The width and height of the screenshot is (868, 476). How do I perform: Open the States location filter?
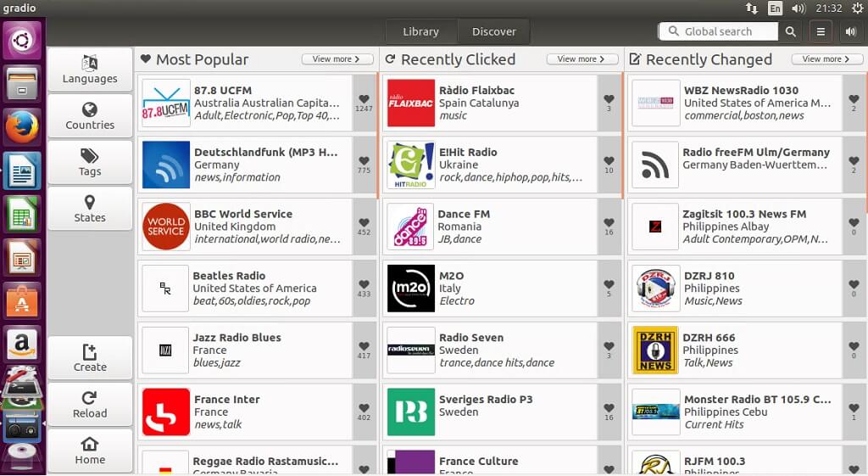[x=90, y=209]
